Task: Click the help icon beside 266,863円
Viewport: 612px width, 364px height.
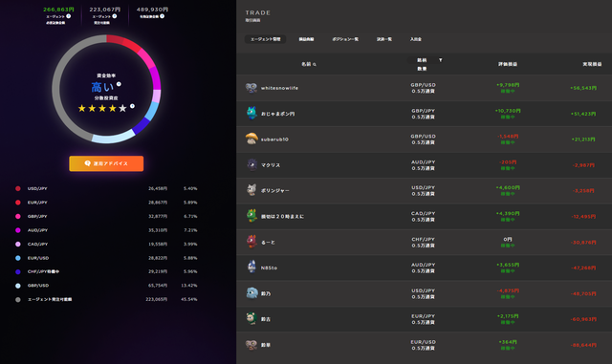Action: 68,16
